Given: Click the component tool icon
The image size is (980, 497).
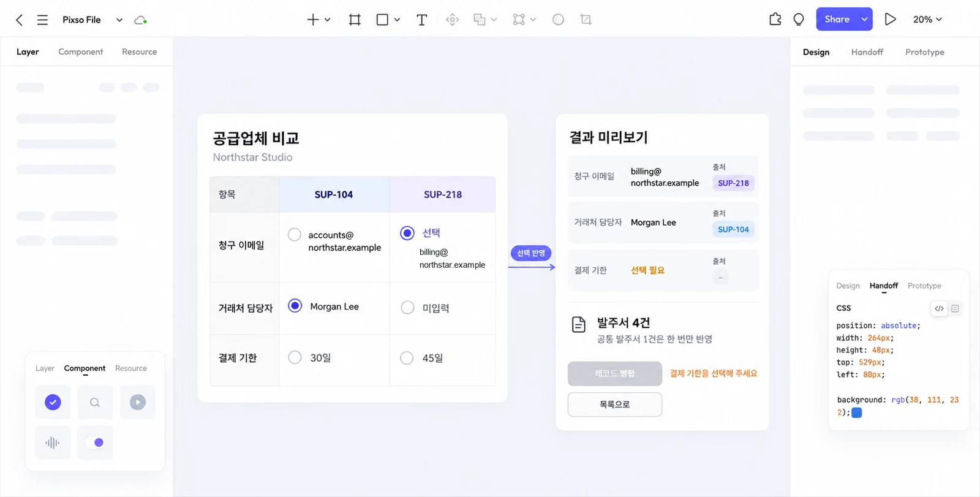Looking at the screenshot, I should (452, 20).
